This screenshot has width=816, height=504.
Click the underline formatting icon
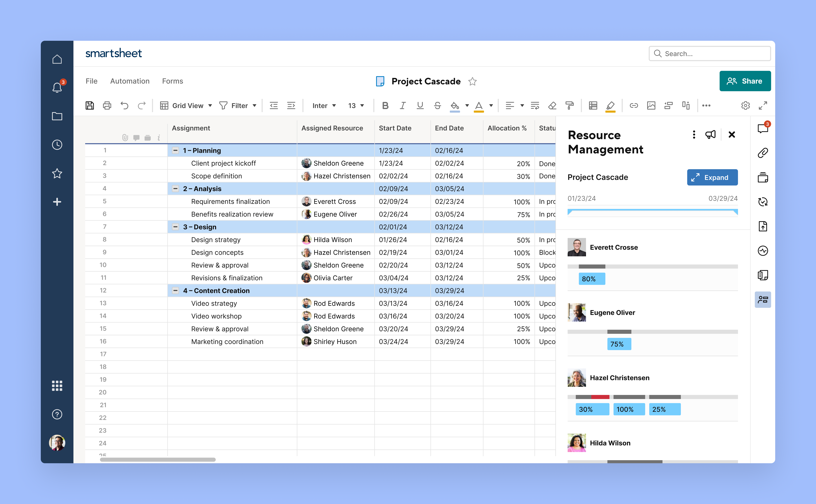pos(420,105)
